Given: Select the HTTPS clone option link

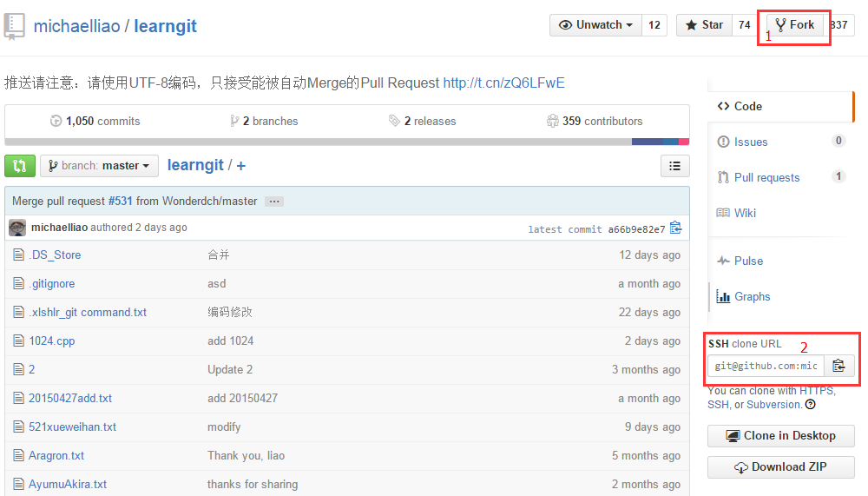Looking at the screenshot, I should click(x=816, y=391).
